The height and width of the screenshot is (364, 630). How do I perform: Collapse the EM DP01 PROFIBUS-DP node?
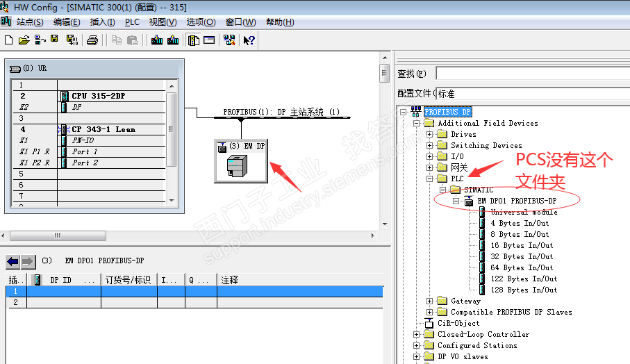click(x=456, y=201)
